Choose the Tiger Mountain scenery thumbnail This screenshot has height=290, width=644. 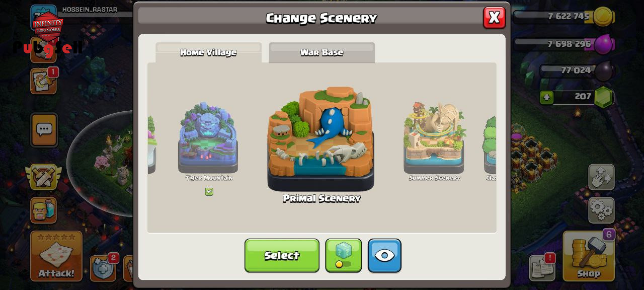pyautogui.click(x=208, y=138)
